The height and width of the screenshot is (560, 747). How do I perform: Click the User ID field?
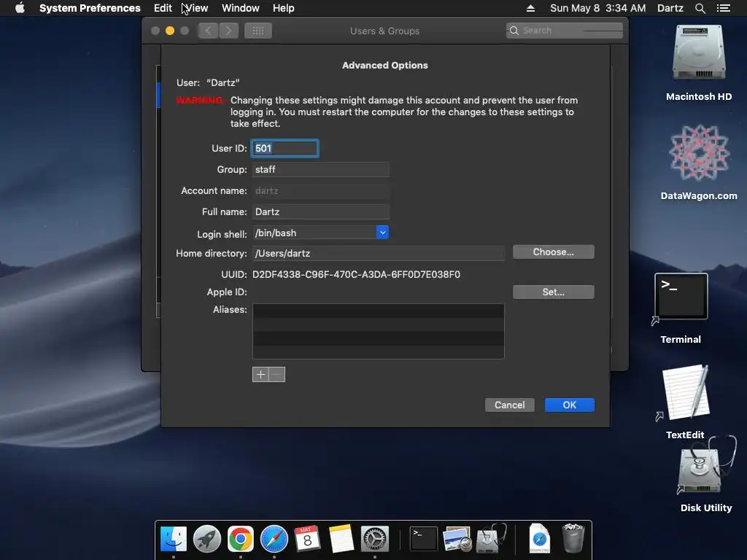(x=285, y=148)
